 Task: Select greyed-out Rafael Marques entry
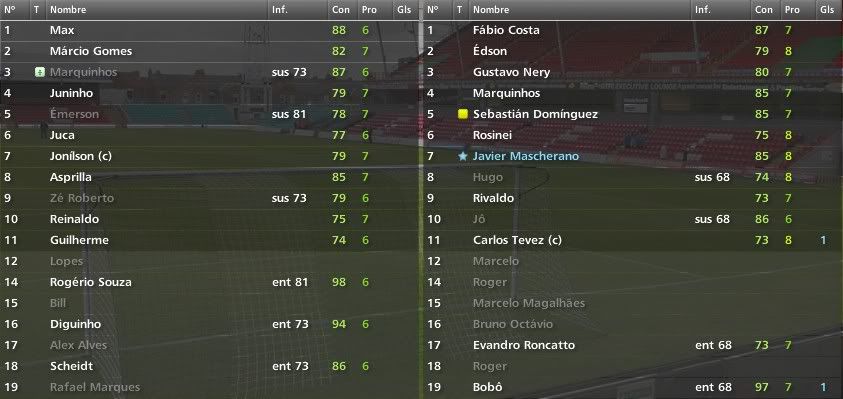click(211, 387)
